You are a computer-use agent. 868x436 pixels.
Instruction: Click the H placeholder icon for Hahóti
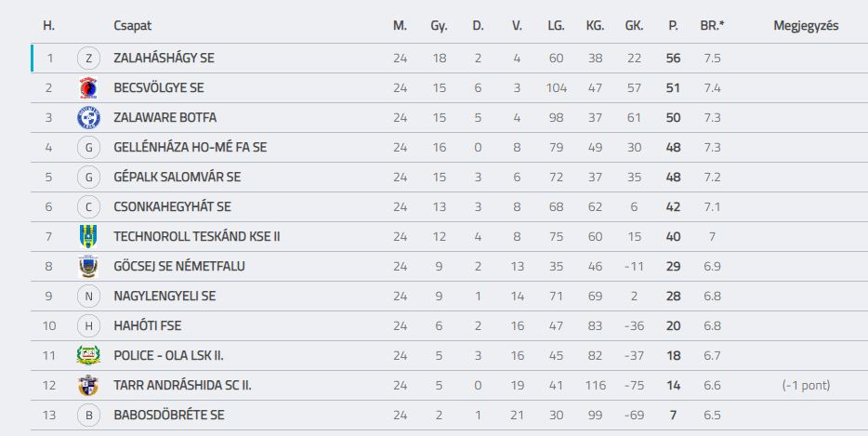tap(88, 325)
